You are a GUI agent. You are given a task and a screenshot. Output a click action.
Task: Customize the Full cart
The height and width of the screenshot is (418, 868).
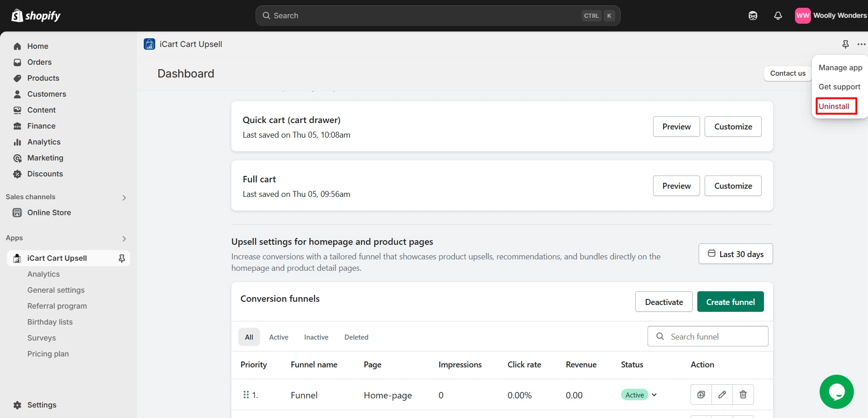pos(733,186)
